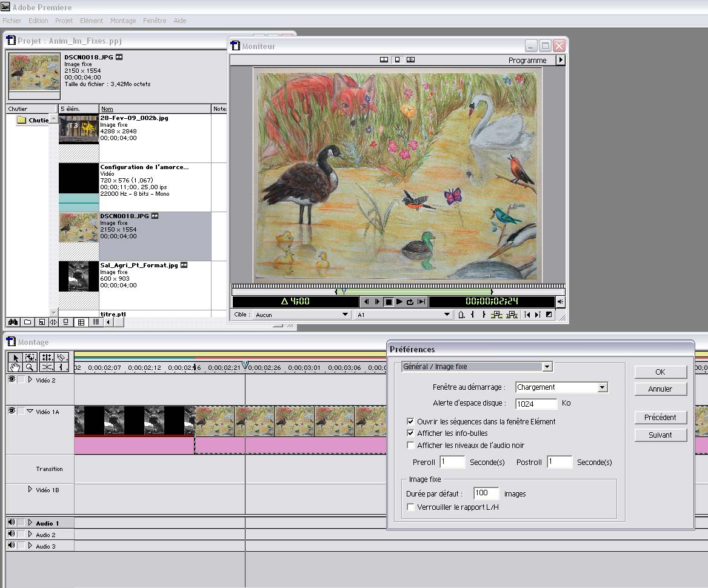Open the A1 target dropdown in Monitor

pyautogui.click(x=404, y=315)
